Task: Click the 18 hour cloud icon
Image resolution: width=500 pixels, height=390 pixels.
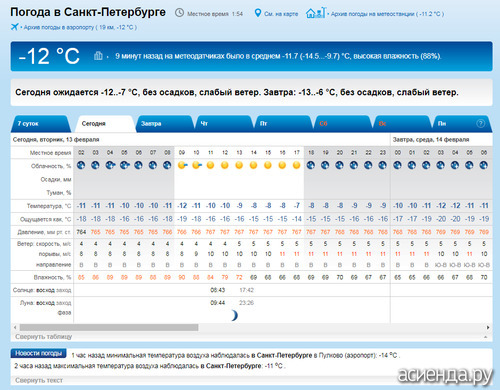Action: click(x=311, y=165)
